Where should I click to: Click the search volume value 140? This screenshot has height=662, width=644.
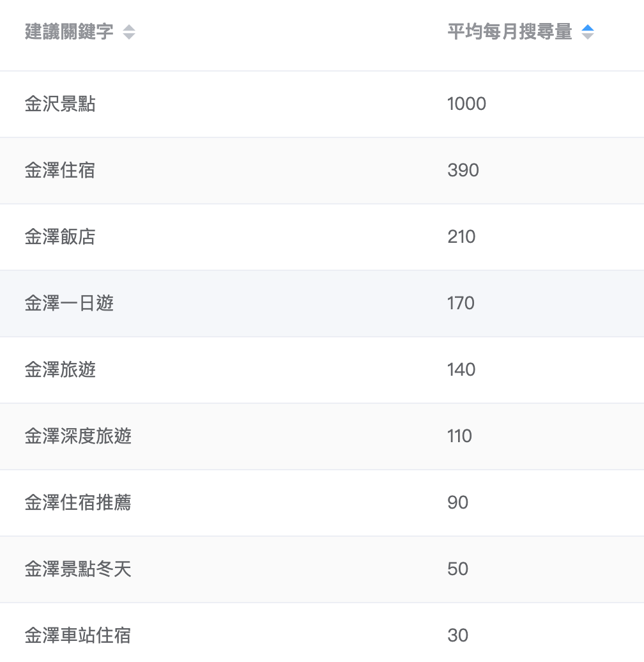tap(461, 370)
